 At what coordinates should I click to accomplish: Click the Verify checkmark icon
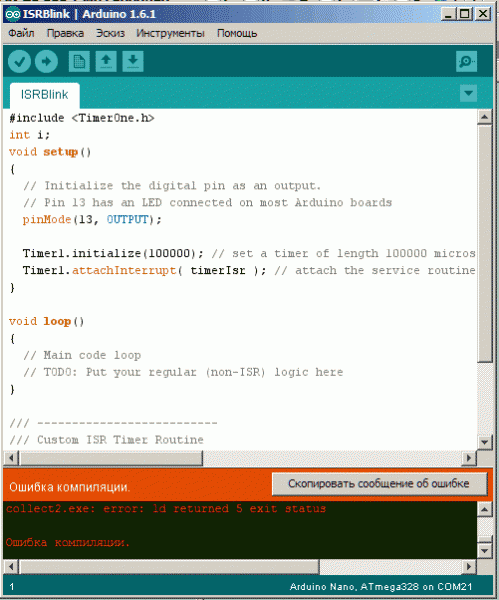[19, 62]
